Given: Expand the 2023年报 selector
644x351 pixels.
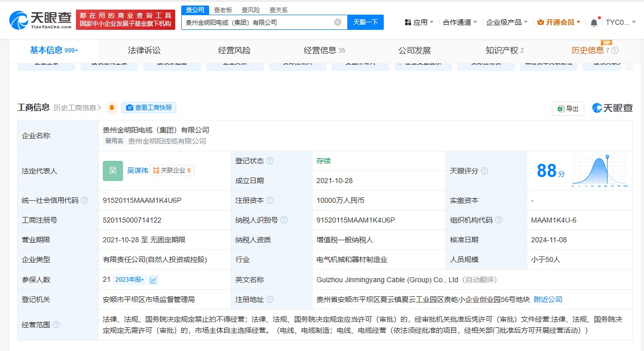Looking at the screenshot, I should pos(130,280).
